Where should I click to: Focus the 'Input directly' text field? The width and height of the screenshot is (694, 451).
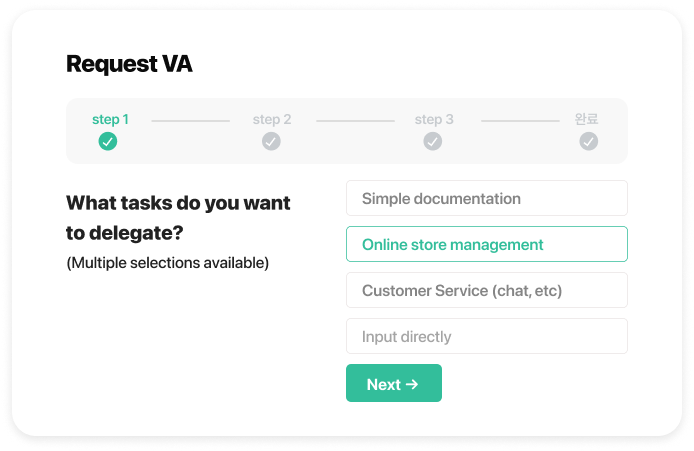(x=486, y=336)
